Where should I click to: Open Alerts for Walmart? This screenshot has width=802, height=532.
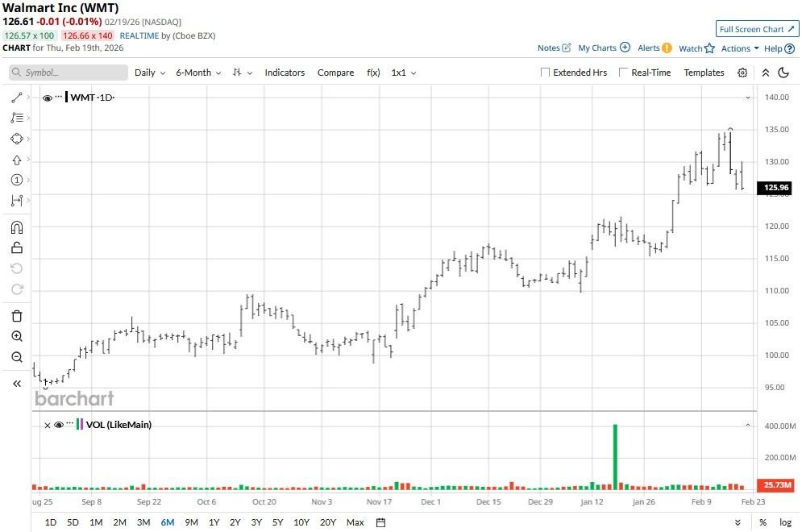click(654, 48)
